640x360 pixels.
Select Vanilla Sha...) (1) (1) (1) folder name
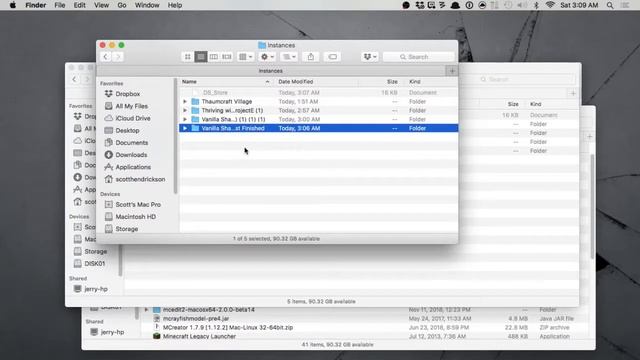[233, 120]
